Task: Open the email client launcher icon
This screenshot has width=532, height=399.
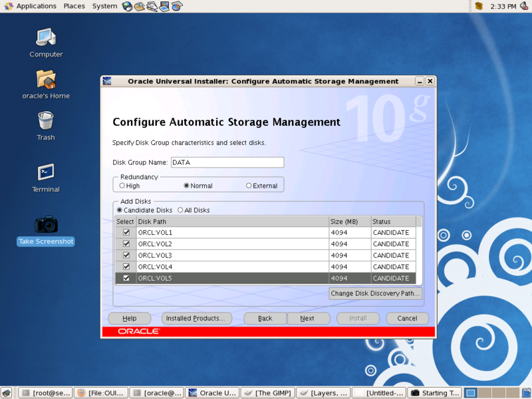Action: [140, 6]
